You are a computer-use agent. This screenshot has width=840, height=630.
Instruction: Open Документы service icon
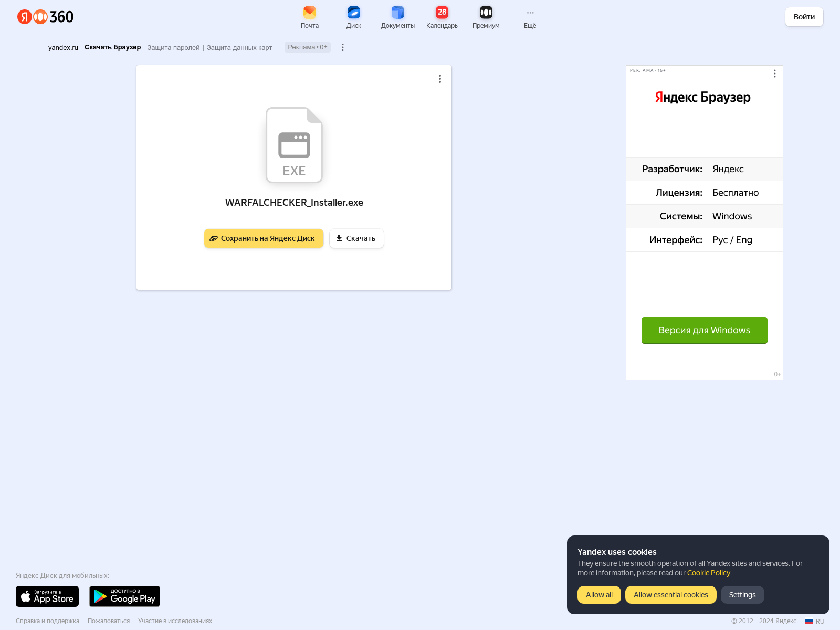click(398, 17)
